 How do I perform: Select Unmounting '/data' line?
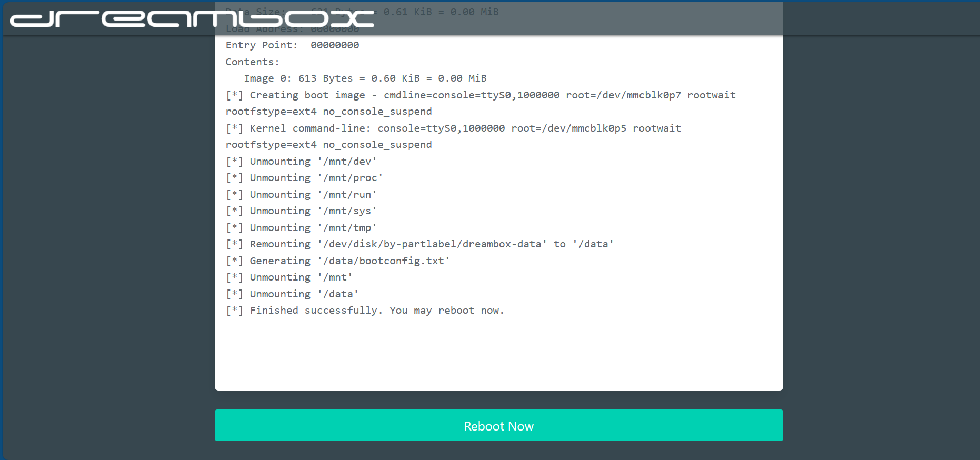[292, 294]
